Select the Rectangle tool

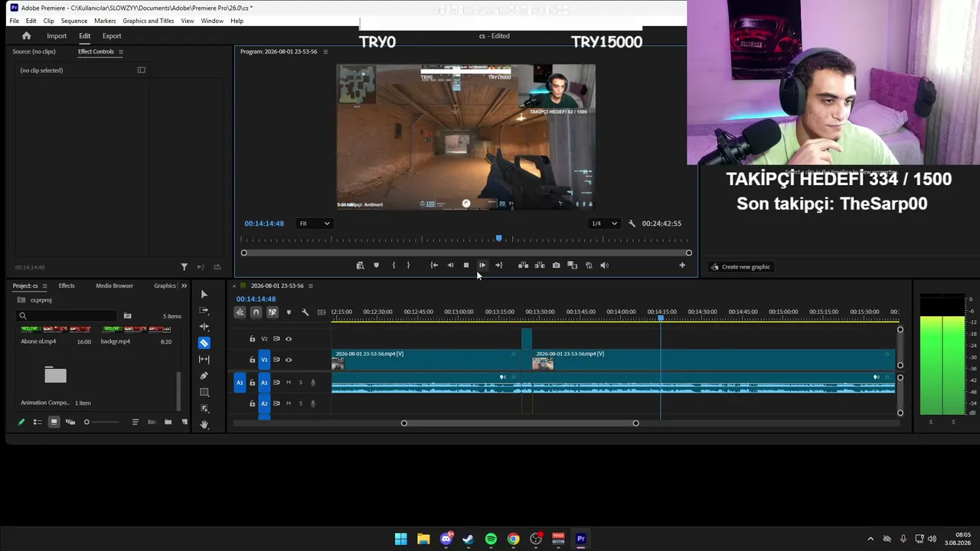pos(204,392)
